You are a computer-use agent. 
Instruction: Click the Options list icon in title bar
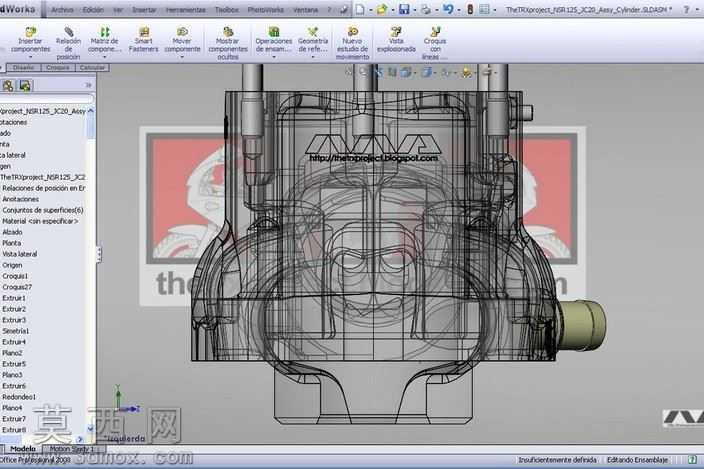click(484, 9)
